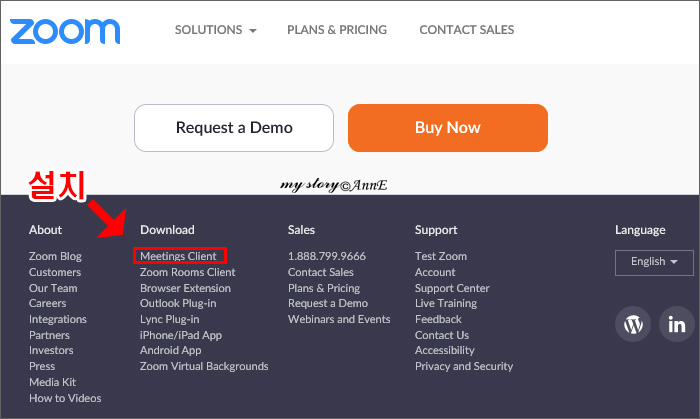Open the How to Videos link
The height and width of the screenshot is (419, 700).
point(65,398)
